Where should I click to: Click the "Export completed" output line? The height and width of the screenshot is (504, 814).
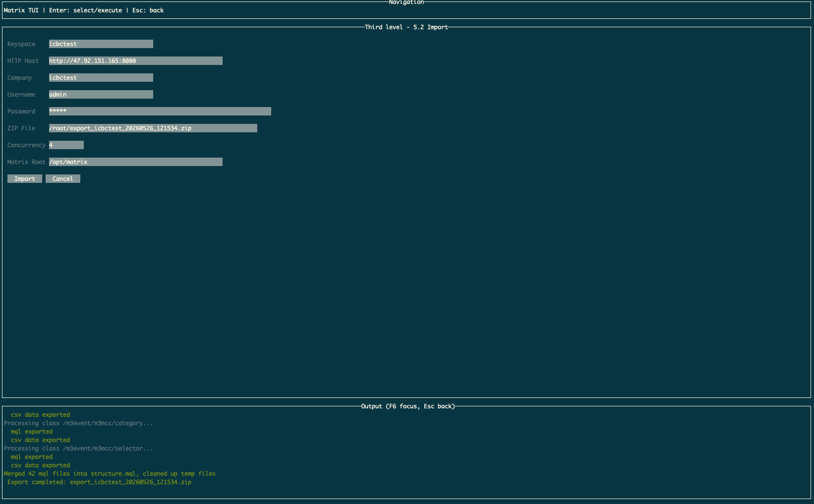pyautogui.click(x=99, y=482)
